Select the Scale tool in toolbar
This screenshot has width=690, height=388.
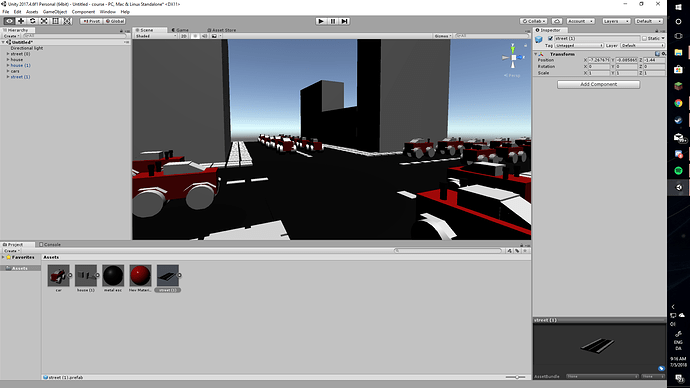[x=44, y=21]
